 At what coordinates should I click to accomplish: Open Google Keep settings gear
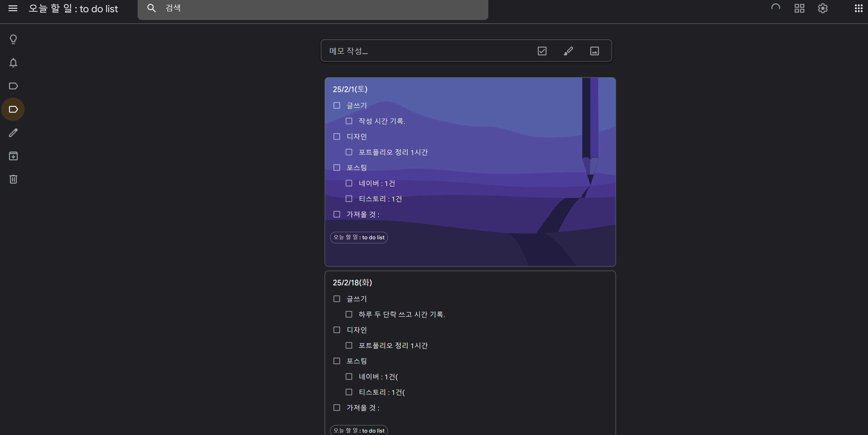click(x=822, y=8)
